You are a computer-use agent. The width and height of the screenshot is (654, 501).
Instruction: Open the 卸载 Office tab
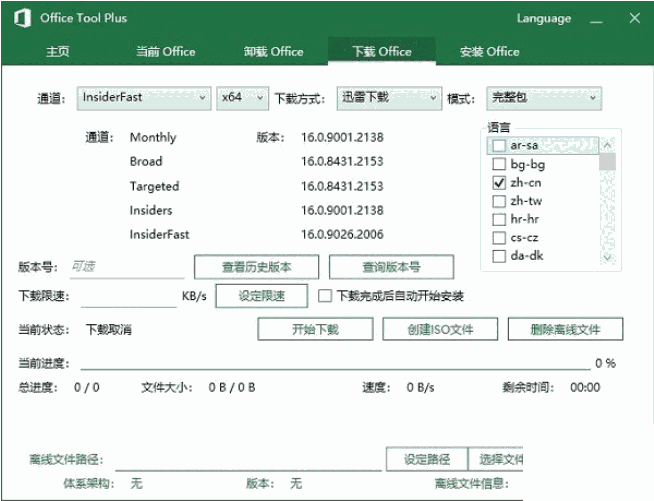[273, 51]
